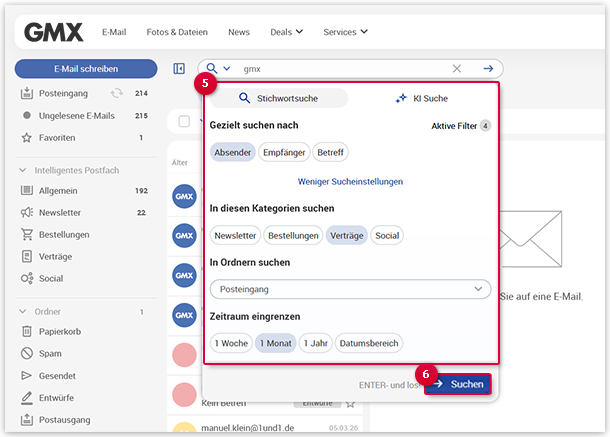Toggle the Verträge category chip
The height and width of the screenshot is (437, 610).
(347, 235)
